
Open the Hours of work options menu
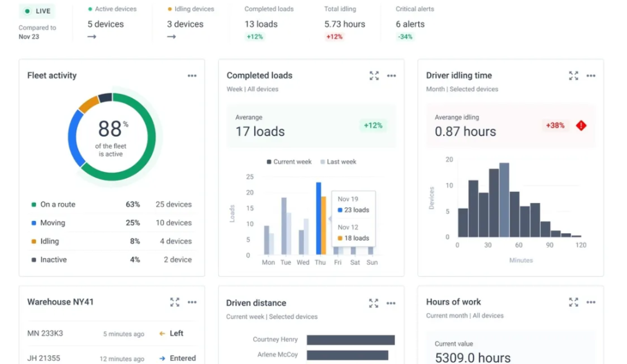590,303
